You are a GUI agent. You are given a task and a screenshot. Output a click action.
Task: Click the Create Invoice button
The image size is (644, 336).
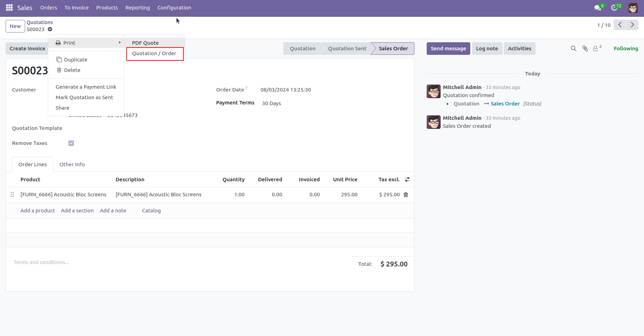(x=27, y=48)
